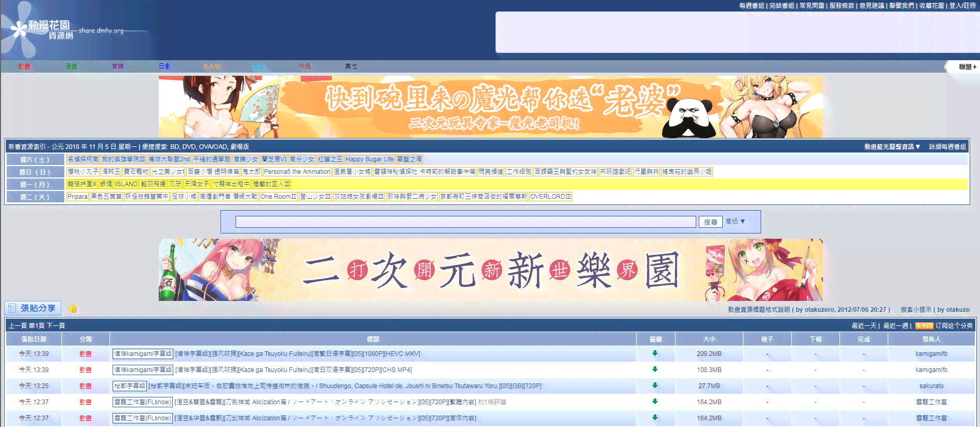
Task: Sort by the 種子 seeds column header
Action: [x=767, y=339]
